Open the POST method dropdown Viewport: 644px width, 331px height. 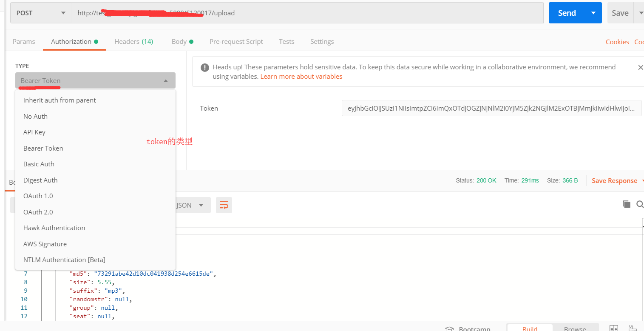[x=40, y=13]
